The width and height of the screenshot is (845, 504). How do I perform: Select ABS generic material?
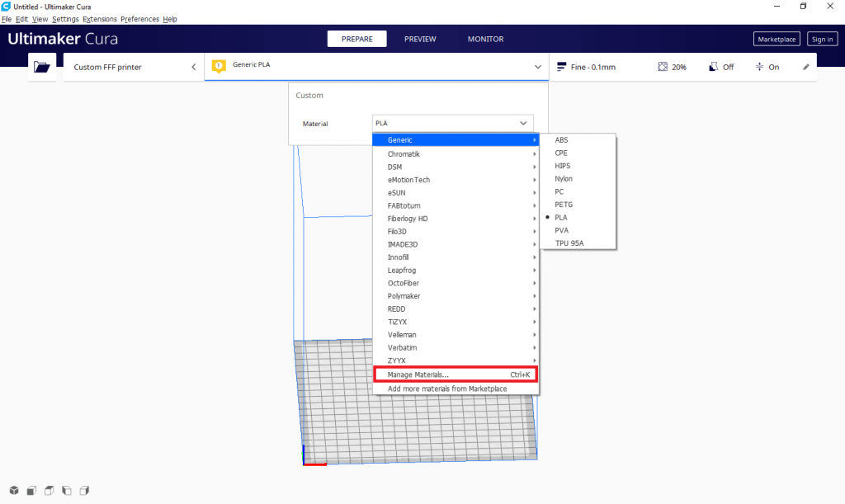[x=578, y=140]
